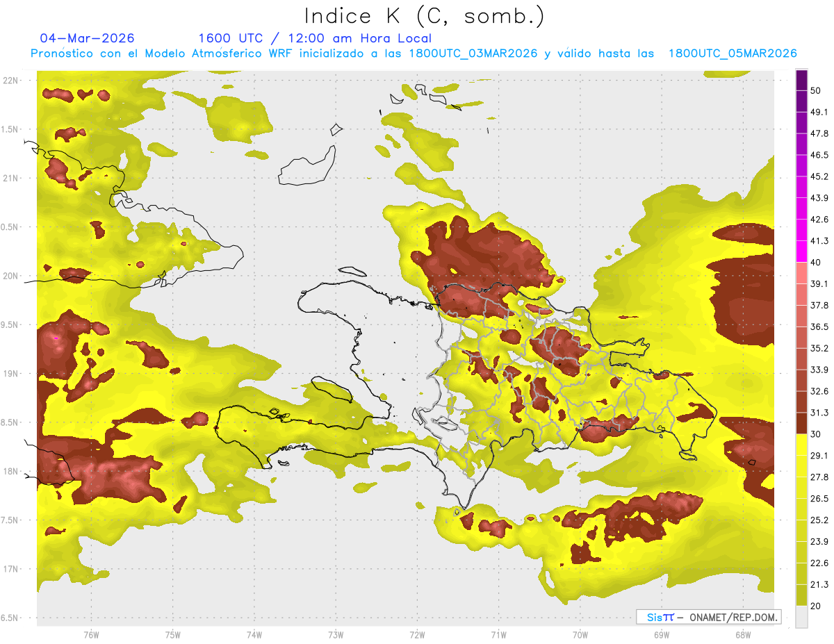Image resolution: width=834 pixels, height=644 pixels.
Task: Pick the grey legend swatch below 20
Action: click(x=802, y=617)
